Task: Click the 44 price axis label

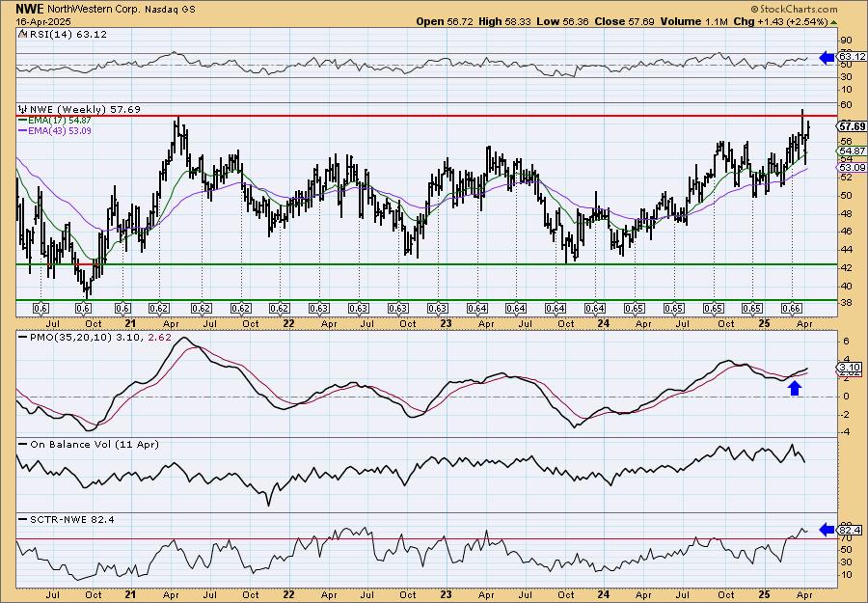Action: pos(846,250)
